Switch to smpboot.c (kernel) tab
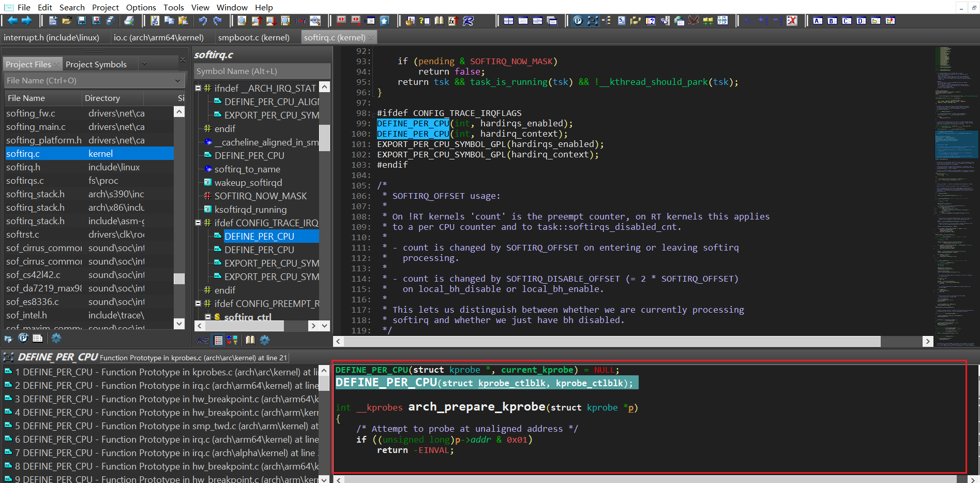This screenshot has height=483, width=980. click(x=254, y=37)
